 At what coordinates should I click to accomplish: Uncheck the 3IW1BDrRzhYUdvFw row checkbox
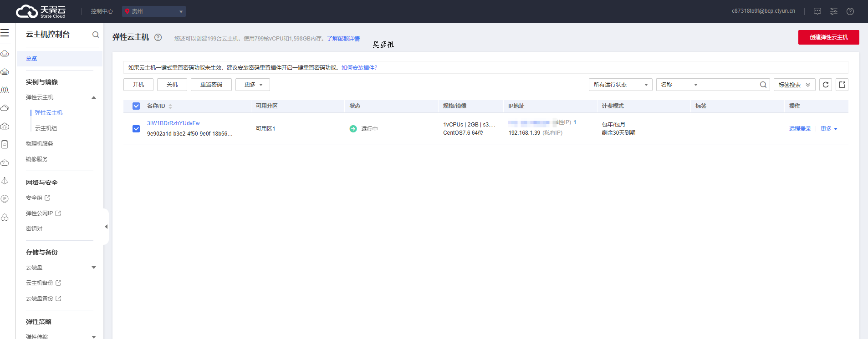coord(136,129)
